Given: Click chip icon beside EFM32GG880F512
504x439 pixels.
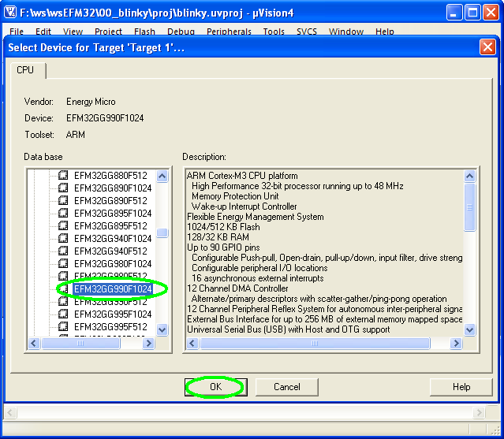Looking at the screenshot, I should click(63, 175).
